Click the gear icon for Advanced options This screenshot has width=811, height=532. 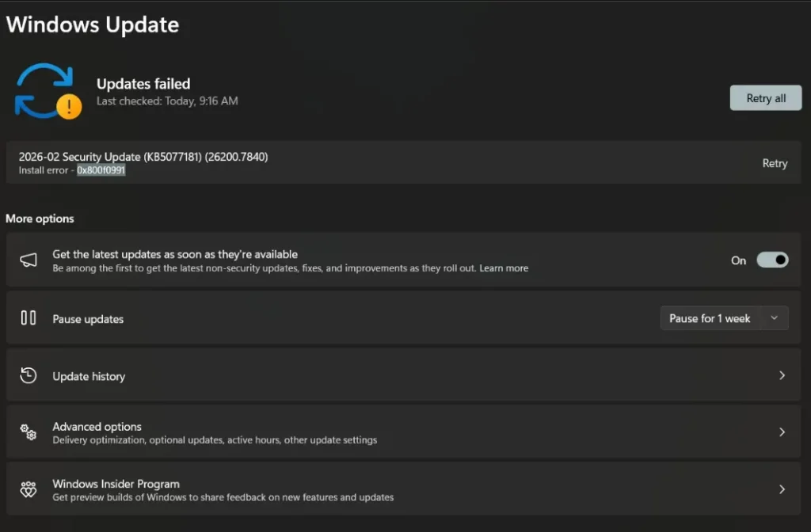[29, 432]
